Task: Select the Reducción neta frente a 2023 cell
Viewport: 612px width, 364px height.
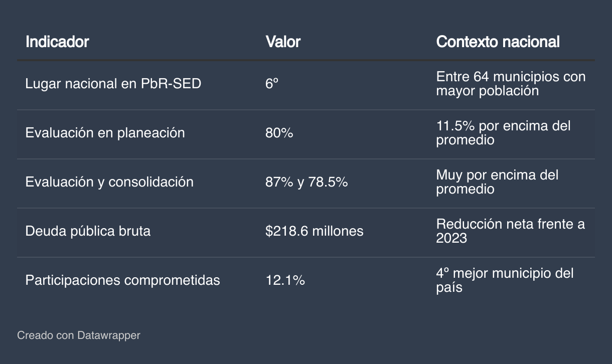Action: pos(510,231)
